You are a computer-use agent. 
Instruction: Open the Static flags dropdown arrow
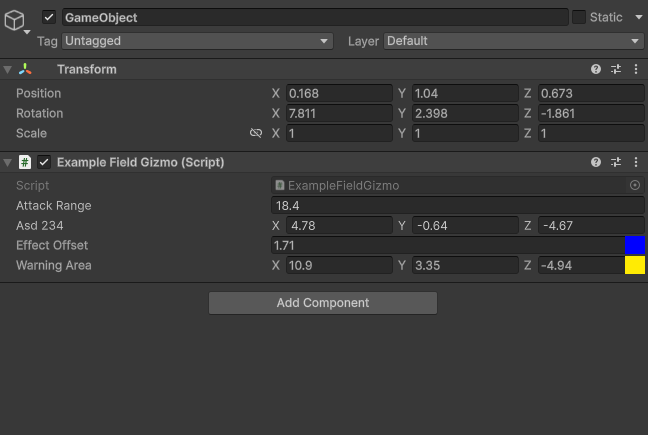click(638, 17)
